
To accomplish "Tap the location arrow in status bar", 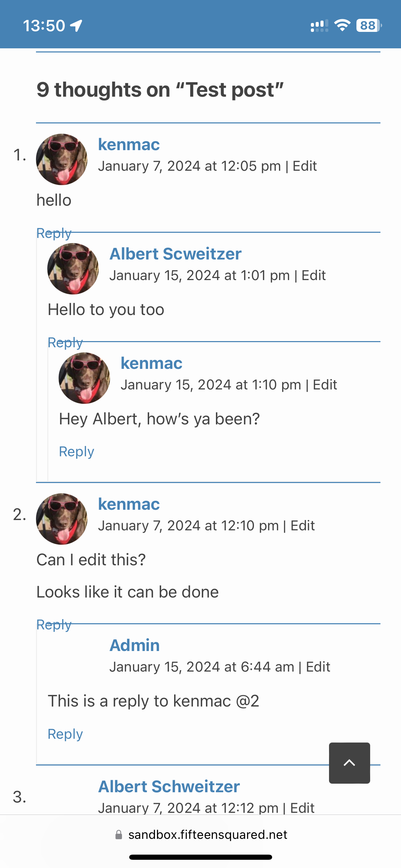I will click(76, 26).
